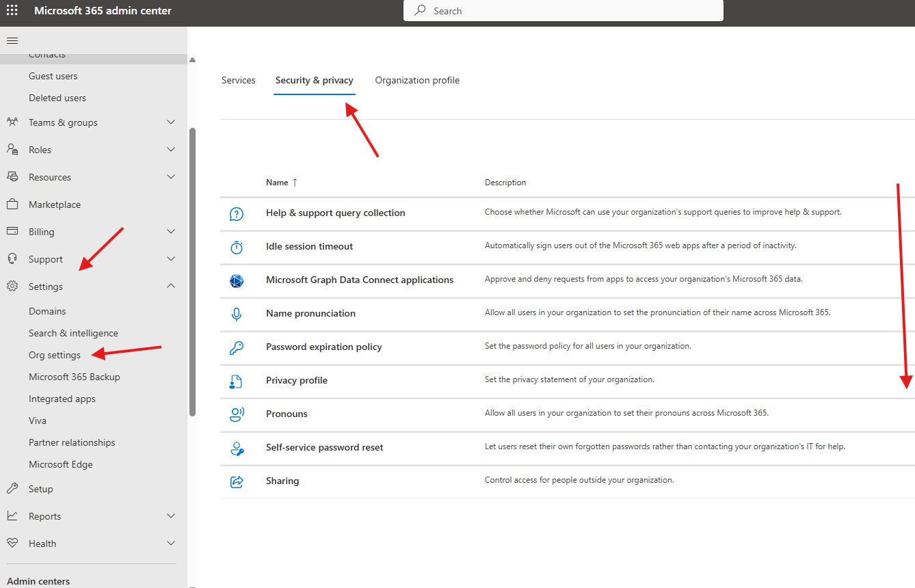Select the Privacy profile icon
915x588 pixels.
(x=237, y=381)
